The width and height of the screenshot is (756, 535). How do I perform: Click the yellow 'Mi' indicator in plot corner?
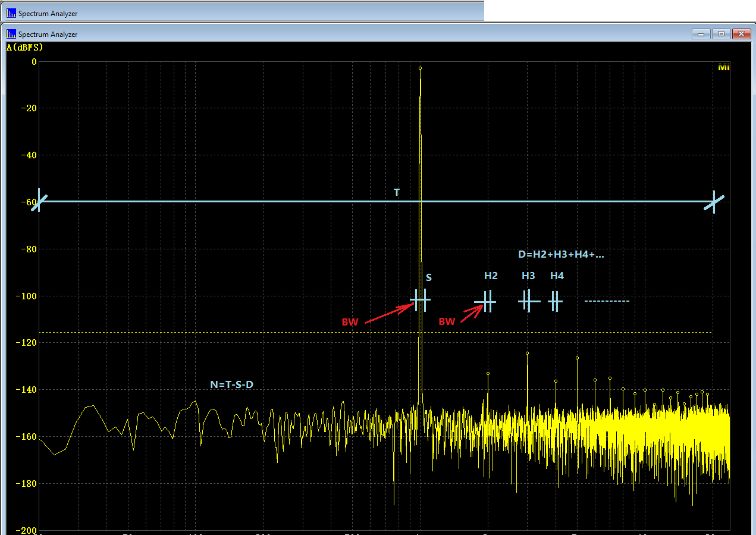click(x=723, y=67)
